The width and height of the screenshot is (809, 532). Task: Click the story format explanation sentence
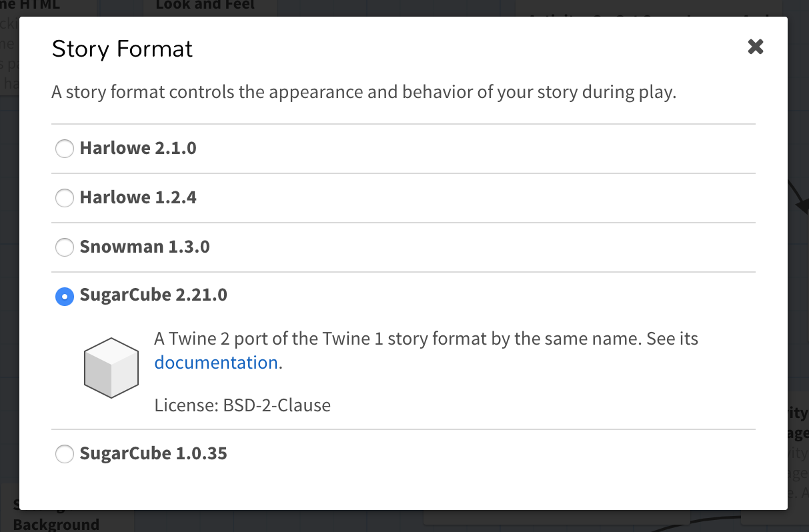[363, 92]
